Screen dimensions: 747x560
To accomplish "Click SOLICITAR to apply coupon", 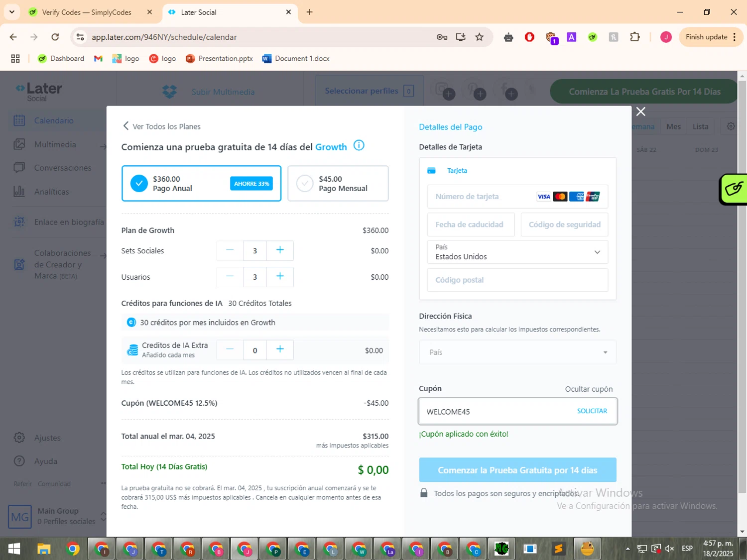I will coord(592,411).
